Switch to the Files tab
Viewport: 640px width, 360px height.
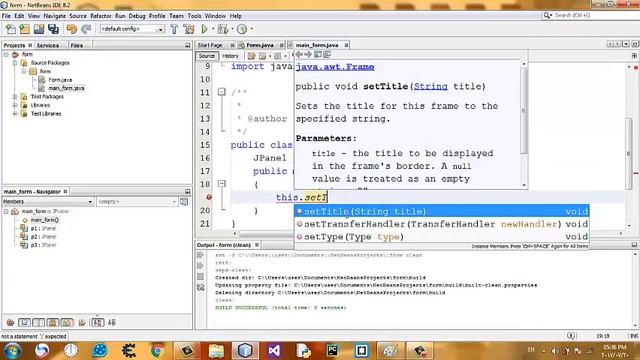[x=77, y=45]
